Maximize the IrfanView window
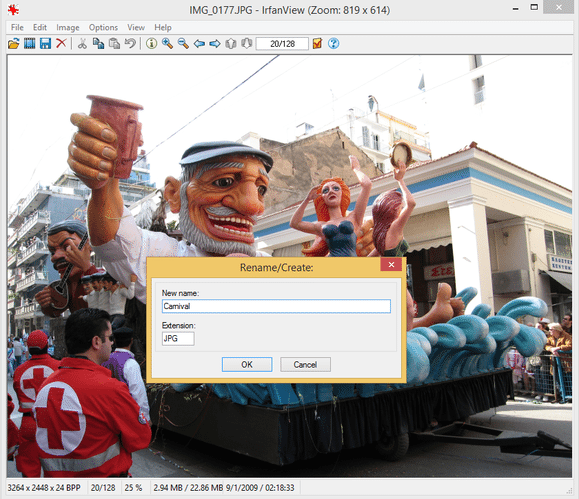Viewport: 579px width, 499px height. tap(534, 7)
